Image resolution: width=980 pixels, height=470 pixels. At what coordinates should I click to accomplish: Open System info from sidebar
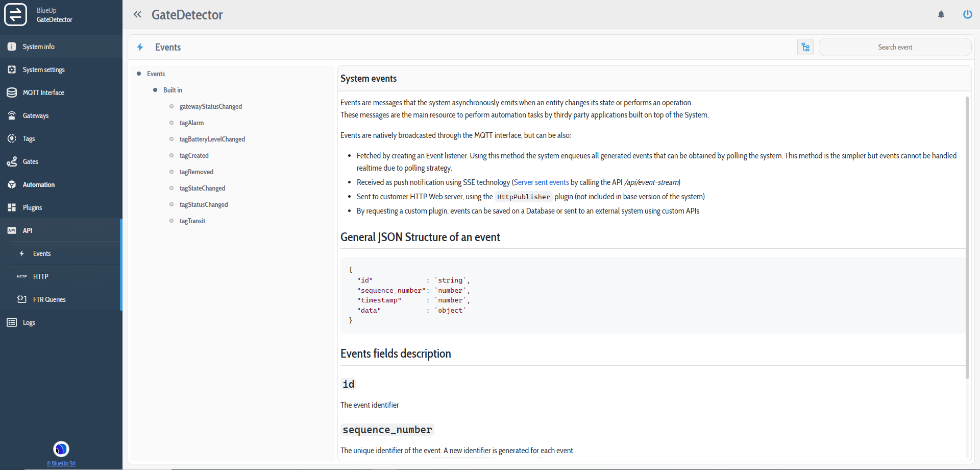pyautogui.click(x=38, y=46)
